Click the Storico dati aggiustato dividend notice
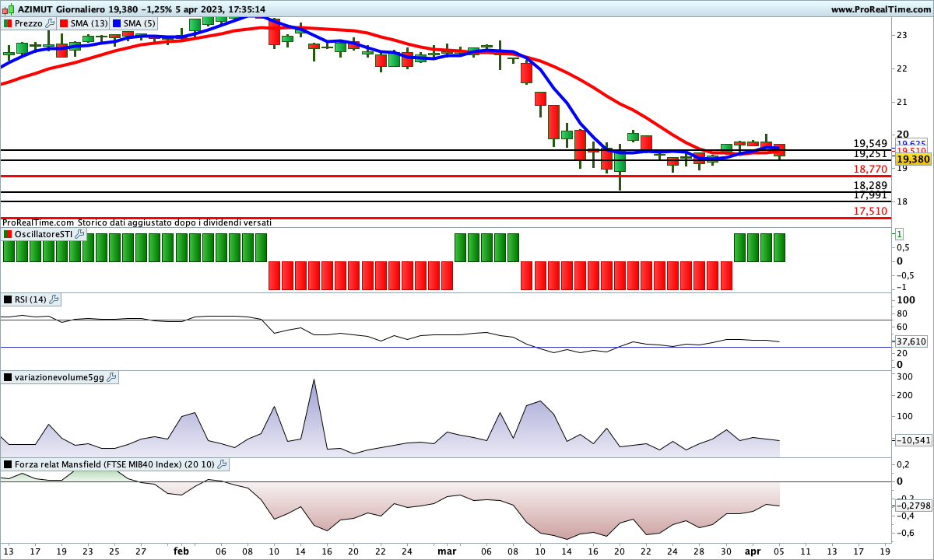 pyautogui.click(x=137, y=222)
